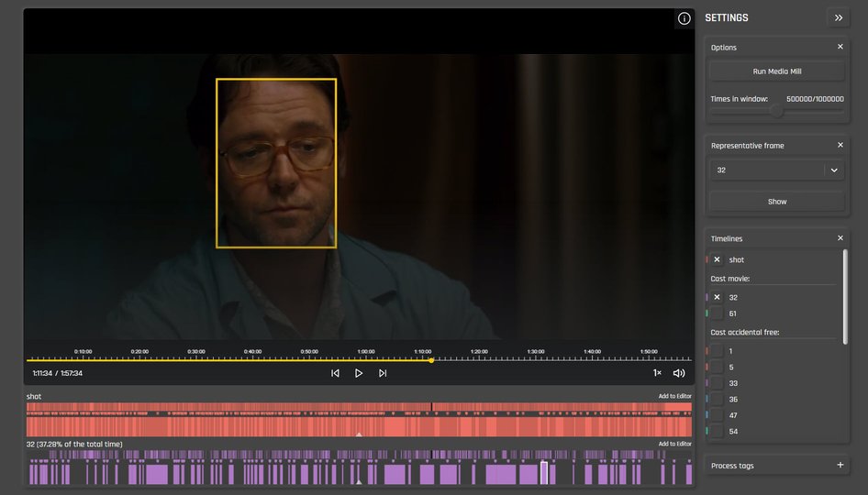Close the Timelines panel
Viewport: 868px width, 495px height.
tap(840, 237)
